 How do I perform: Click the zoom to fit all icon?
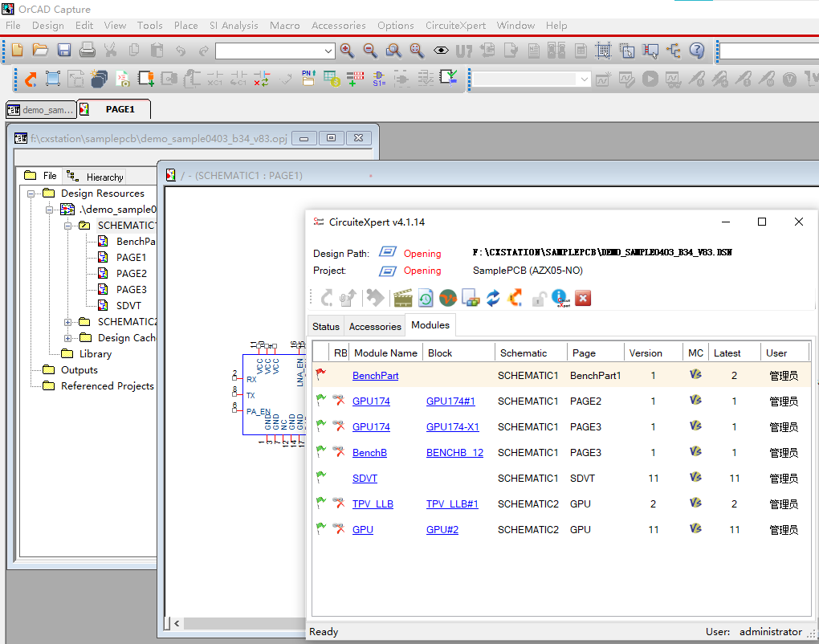[x=417, y=50]
